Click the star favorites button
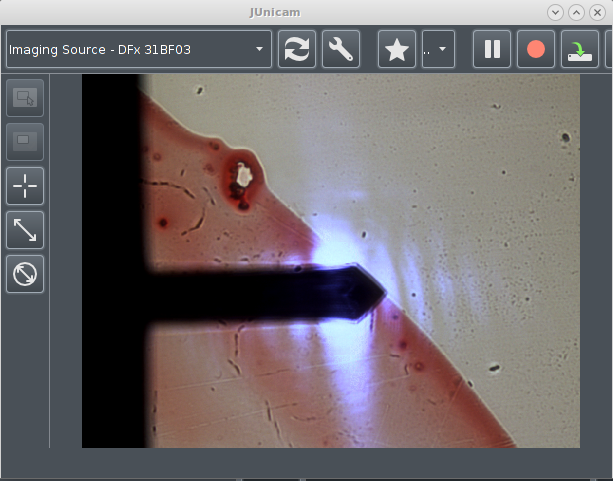The width and height of the screenshot is (613, 481). click(x=397, y=49)
